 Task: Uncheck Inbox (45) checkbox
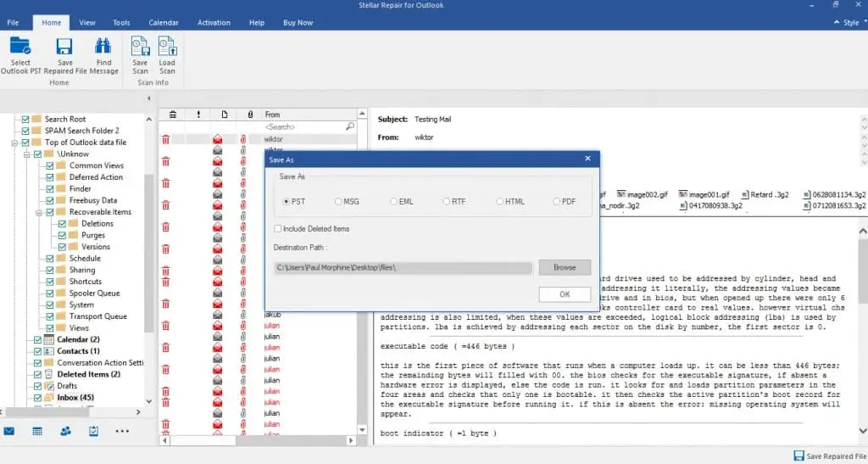[37, 398]
